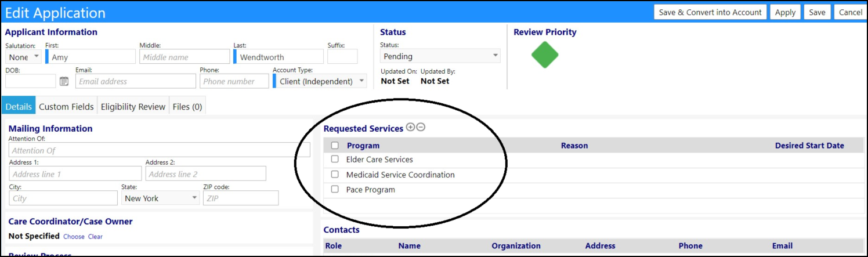
Task: Open the Account Type dropdown
Action: pos(320,81)
